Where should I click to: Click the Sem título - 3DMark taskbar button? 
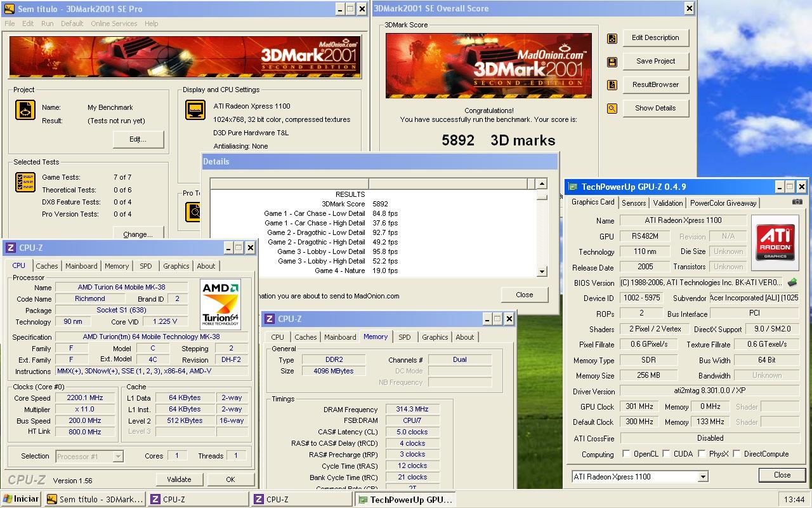95,499
